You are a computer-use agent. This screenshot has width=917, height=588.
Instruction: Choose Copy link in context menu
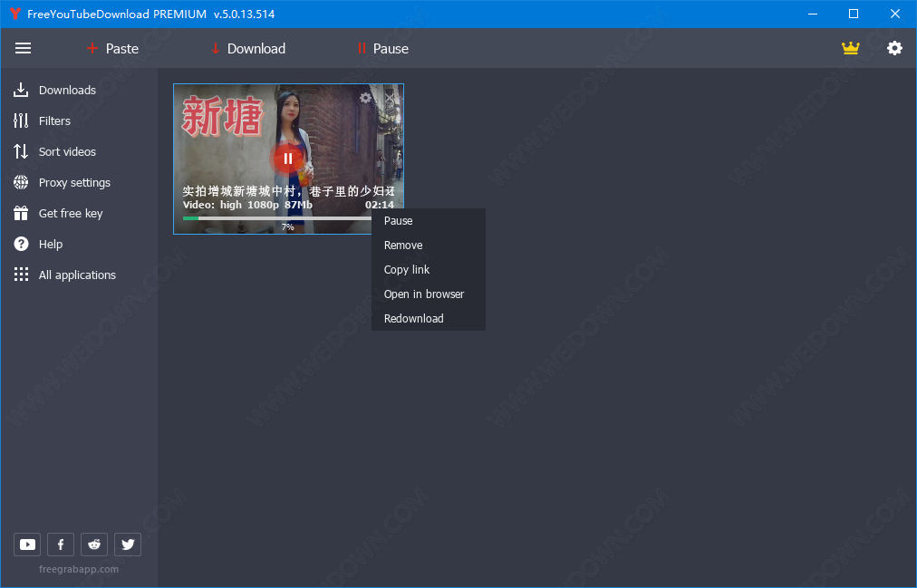pos(428,269)
